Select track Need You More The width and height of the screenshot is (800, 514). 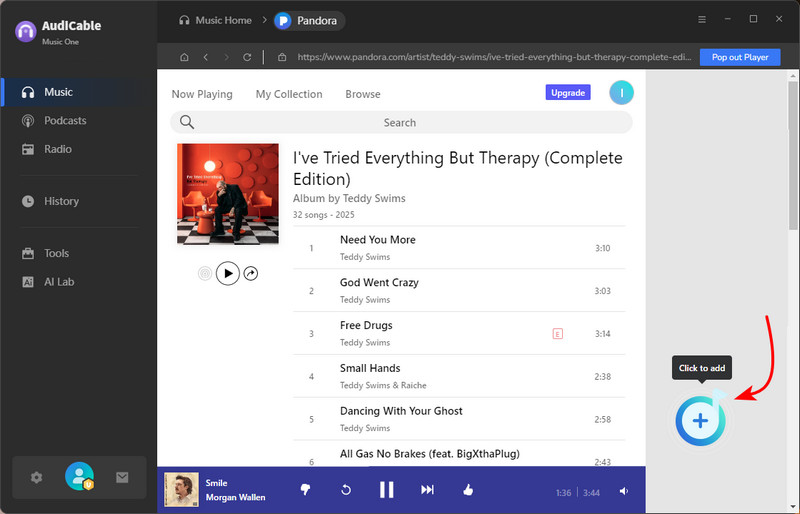(x=459, y=248)
